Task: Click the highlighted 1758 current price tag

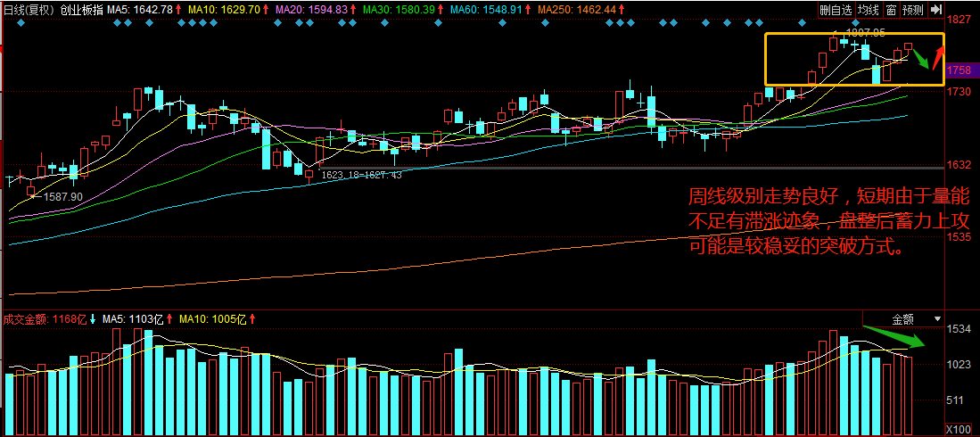Action: [x=959, y=70]
